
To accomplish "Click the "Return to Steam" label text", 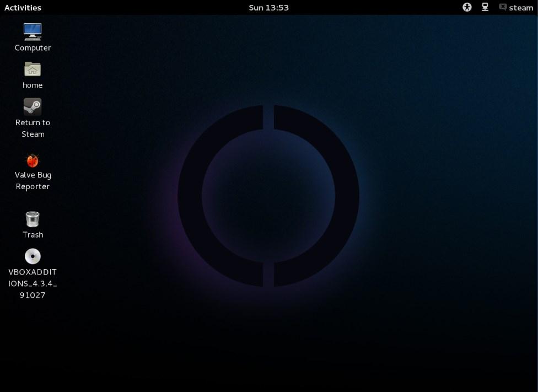I will coord(33,128).
